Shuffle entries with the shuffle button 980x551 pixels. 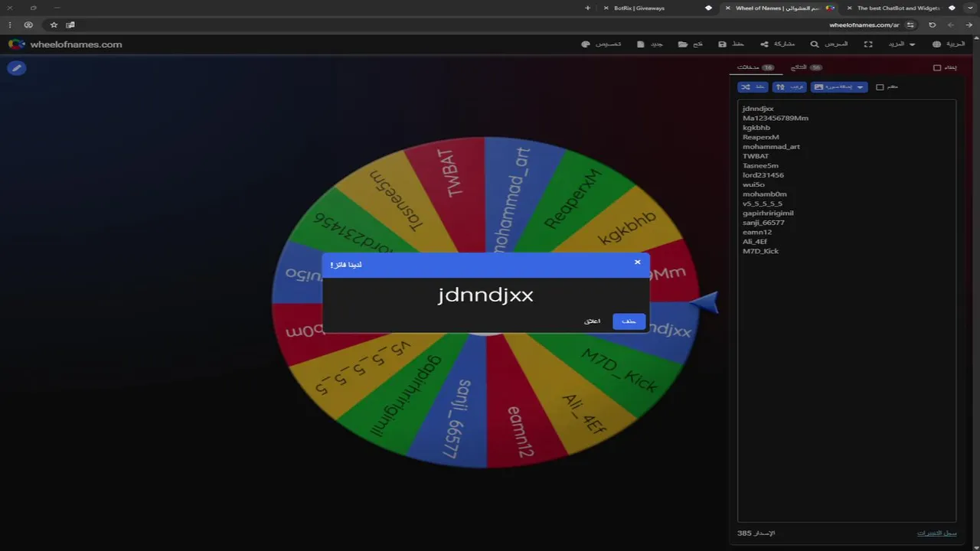pyautogui.click(x=753, y=87)
